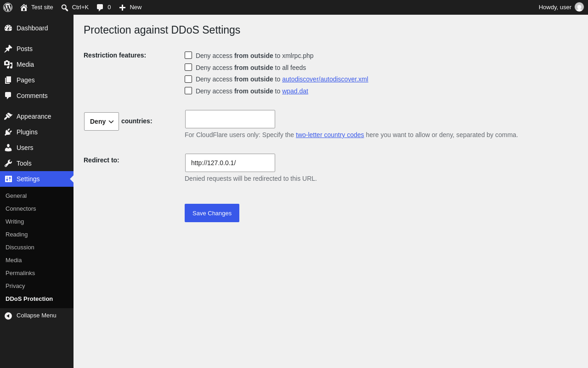Click the Pages stacked-sheets icon
Image resolution: width=588 pixels, height=368 pixels.
pos(8,80)
